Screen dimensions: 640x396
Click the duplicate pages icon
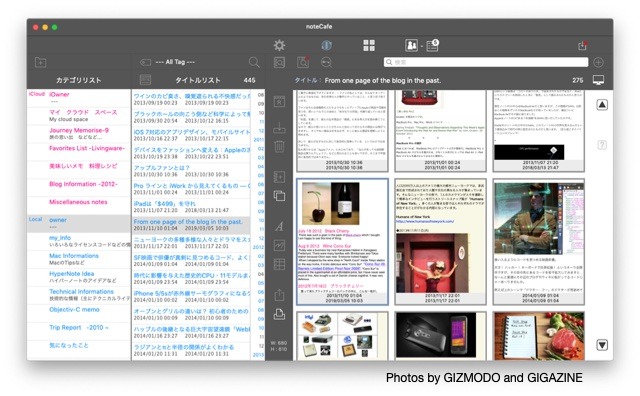coord(279,196)
